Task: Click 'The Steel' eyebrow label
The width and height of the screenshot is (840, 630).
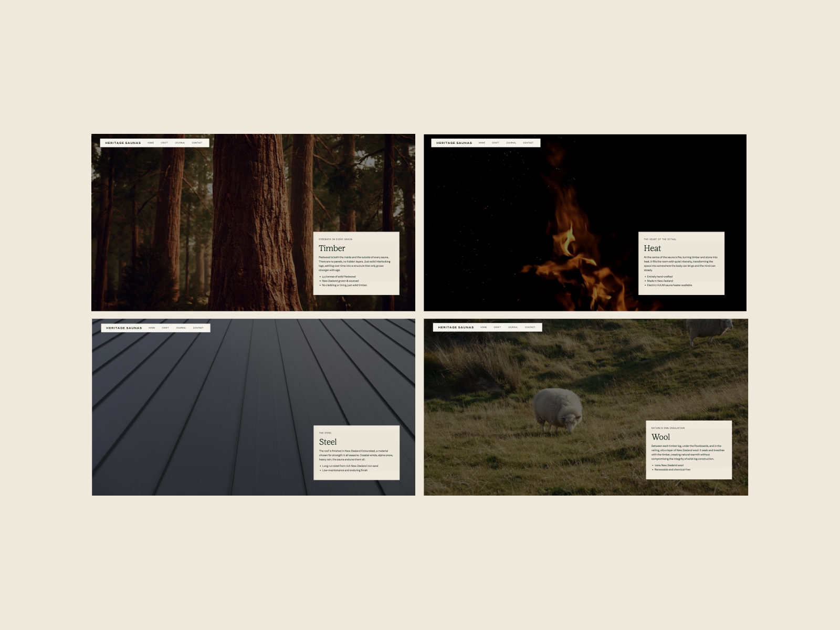Action: (x=325, y=433)
